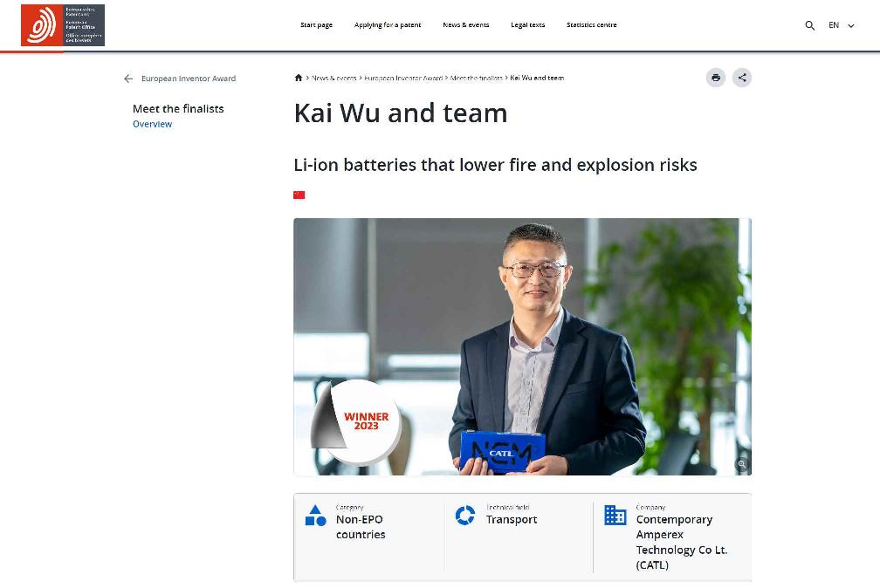Expand the EN language dropdown

pyautogui.click(x=842, y=25)
